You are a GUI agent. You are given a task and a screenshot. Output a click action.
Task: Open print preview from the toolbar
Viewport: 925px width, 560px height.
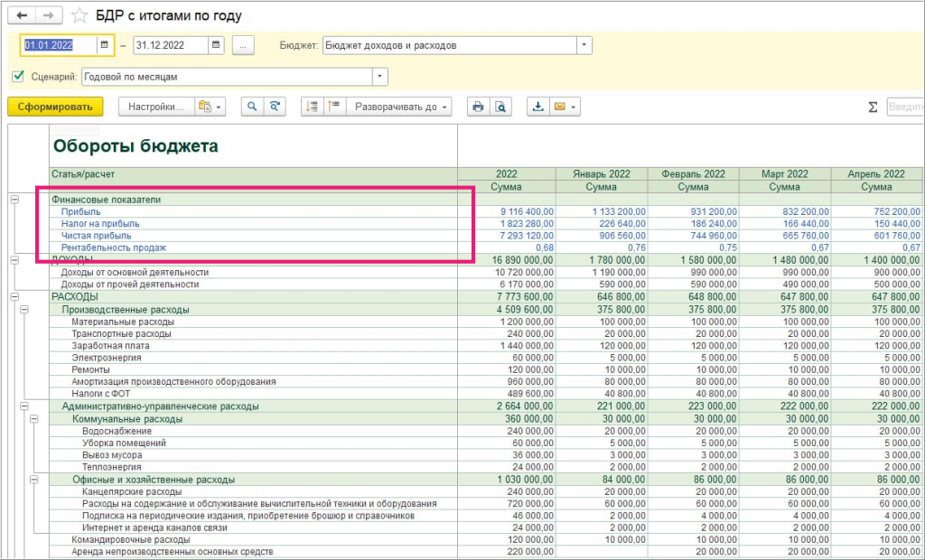click(x=499, y=107)
